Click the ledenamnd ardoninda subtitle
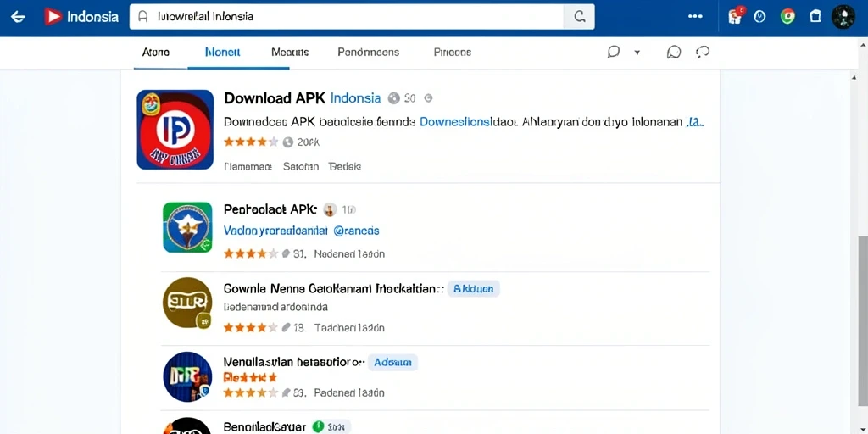Viewport: 868px width, 434px height. point(275,306)
